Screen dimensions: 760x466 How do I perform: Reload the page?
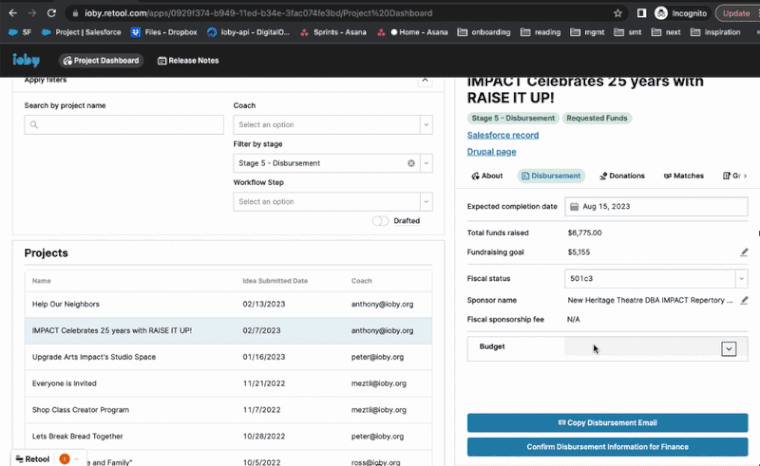coord(51,13)
